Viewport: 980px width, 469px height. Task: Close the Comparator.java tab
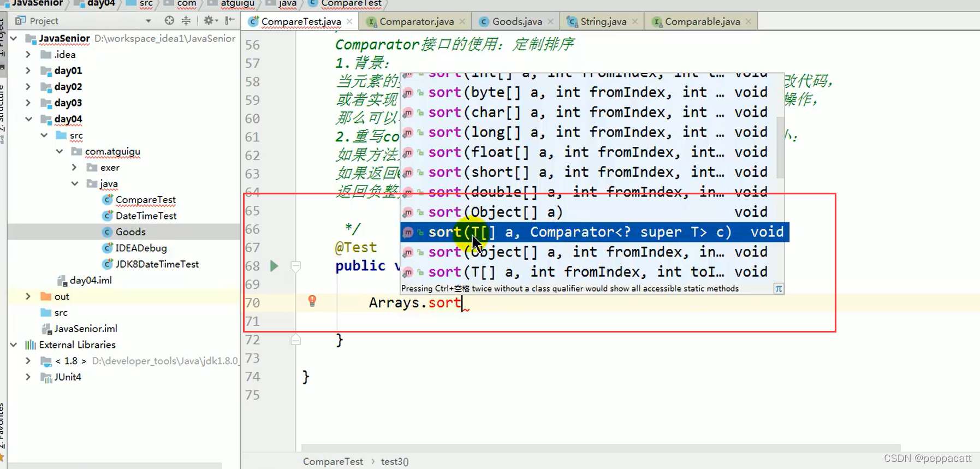pos(462,21)
